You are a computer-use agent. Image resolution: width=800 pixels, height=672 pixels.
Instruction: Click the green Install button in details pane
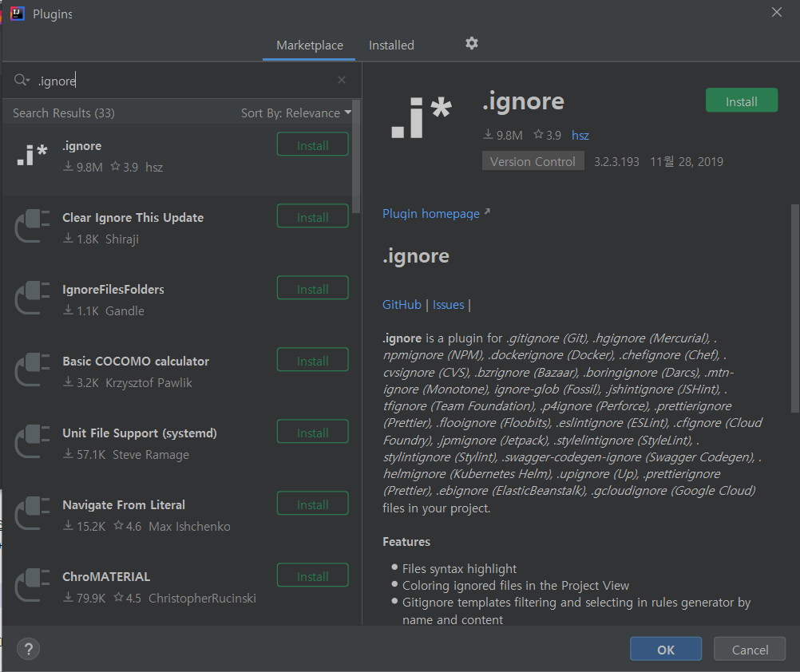[742, 101]
